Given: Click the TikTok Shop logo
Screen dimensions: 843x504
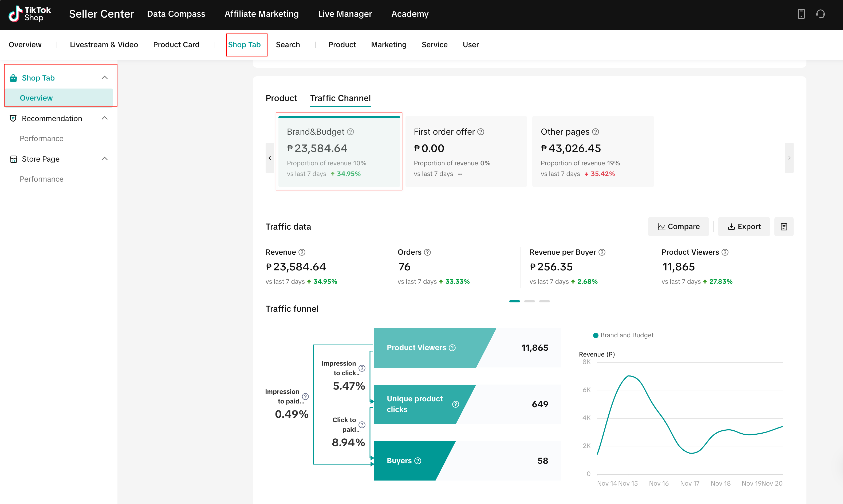Looking at the screenshot, I should pos(30,14).
